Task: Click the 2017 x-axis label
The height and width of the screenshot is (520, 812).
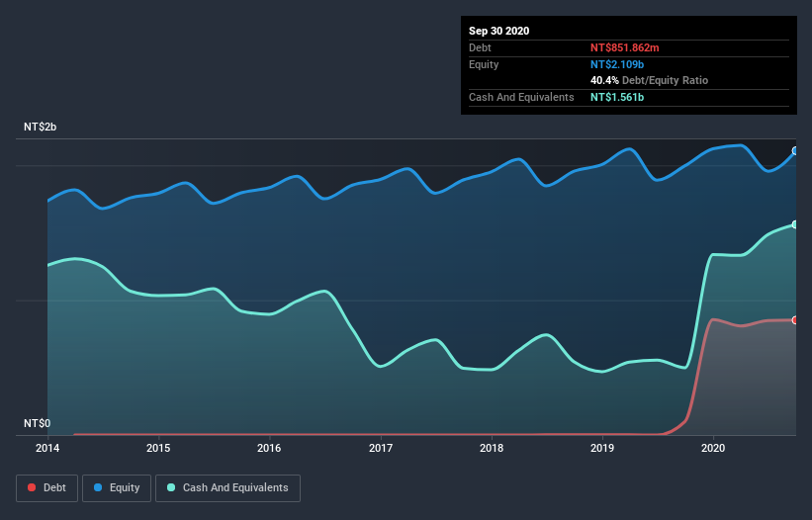Action: click(x=381, y=448)
